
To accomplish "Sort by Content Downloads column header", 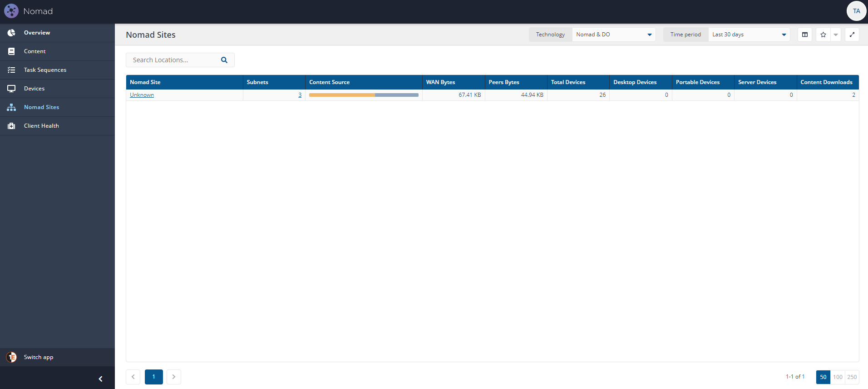I will tap(828, 82).
